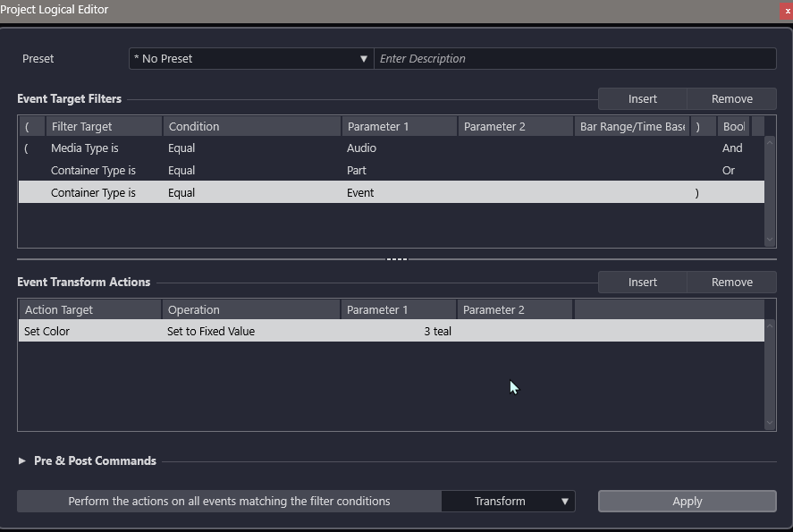Open the function dropdown currently showing Transform
Image resolution: width=793 pixels, height=532 pixels.
click(508, 501)
